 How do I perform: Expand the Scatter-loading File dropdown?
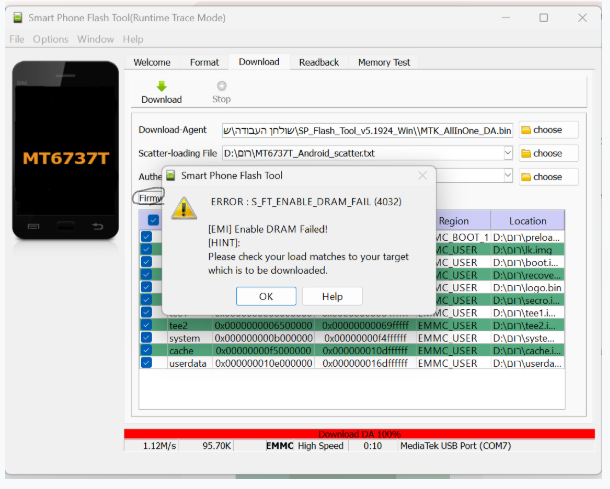pos(508,153)
